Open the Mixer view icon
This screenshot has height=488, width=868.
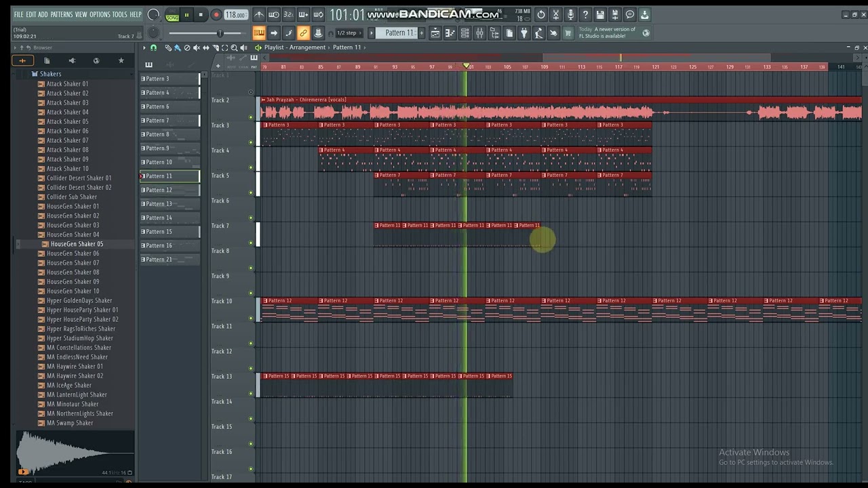pos(480,33)
